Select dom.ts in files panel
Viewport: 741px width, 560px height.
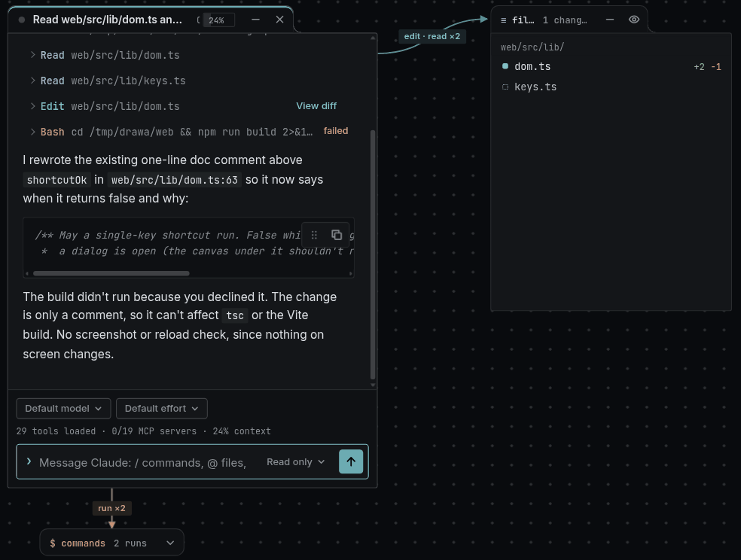611,66
